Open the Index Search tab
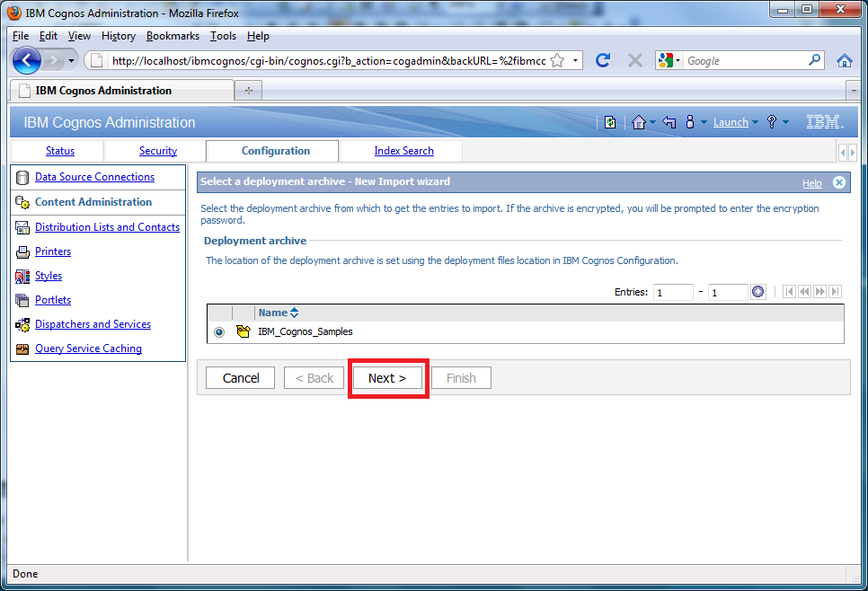The width and height of the screenshot is (868, 591). [x=403, y=151]
